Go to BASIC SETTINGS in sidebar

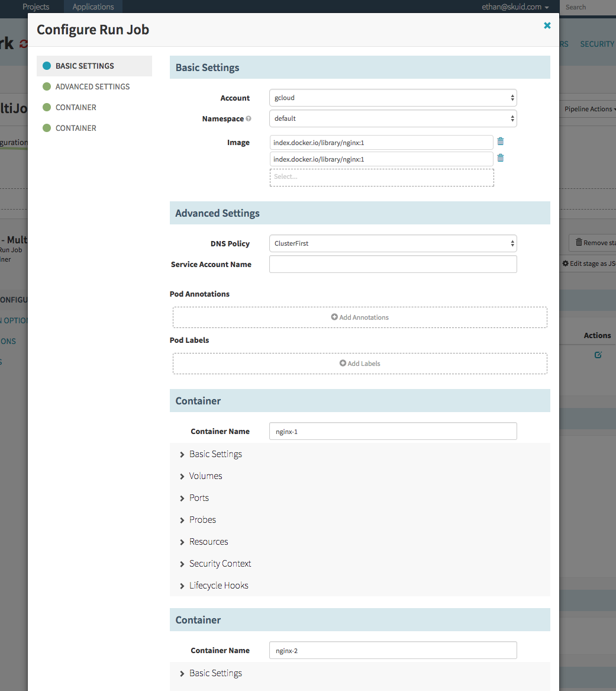pyautogui.click(x=94, y=66)
